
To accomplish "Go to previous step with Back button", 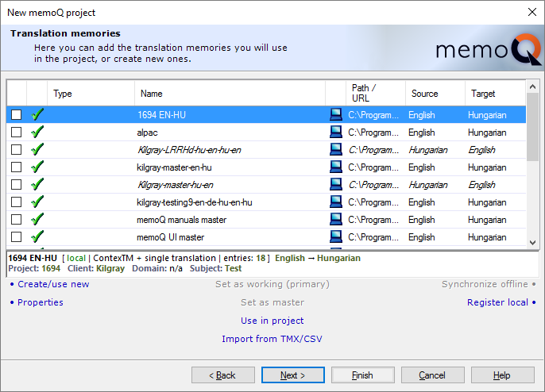I will click(222, 375).
